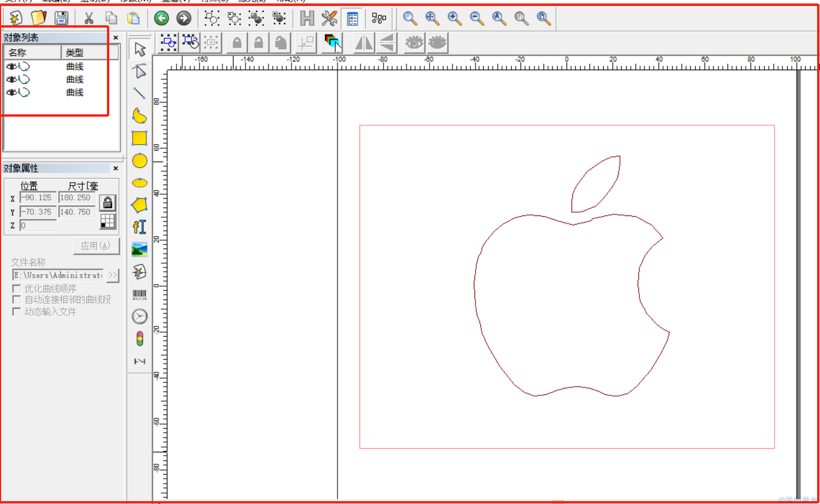
Task: Zoom to page with the page magnifier
Action: 543,18
